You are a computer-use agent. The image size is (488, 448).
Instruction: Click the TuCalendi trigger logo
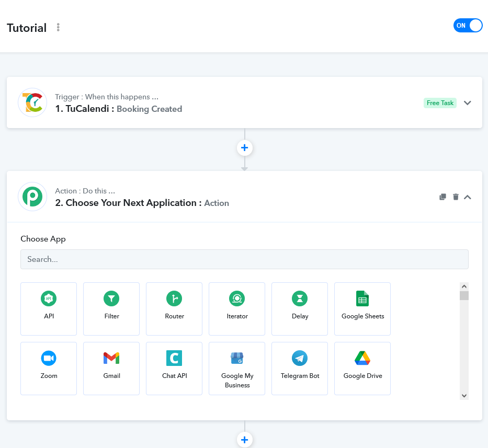click(x=32, y=102)
